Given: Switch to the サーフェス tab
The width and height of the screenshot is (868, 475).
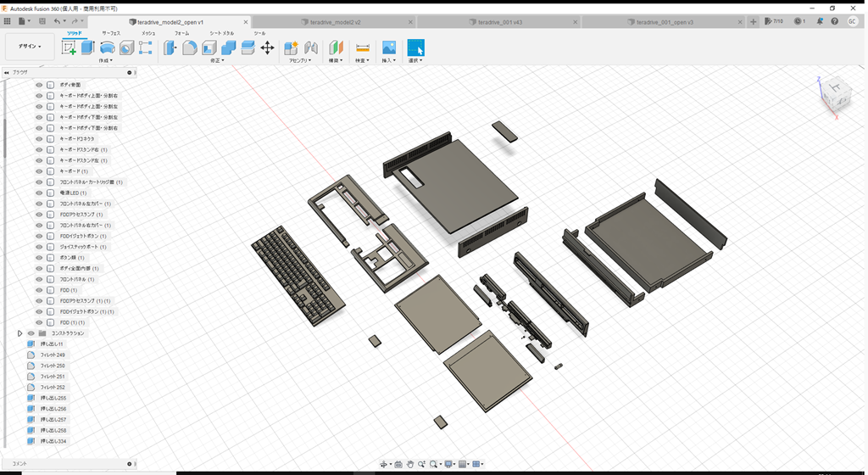Looking at the screenshot, I should (x=111, y=33).
